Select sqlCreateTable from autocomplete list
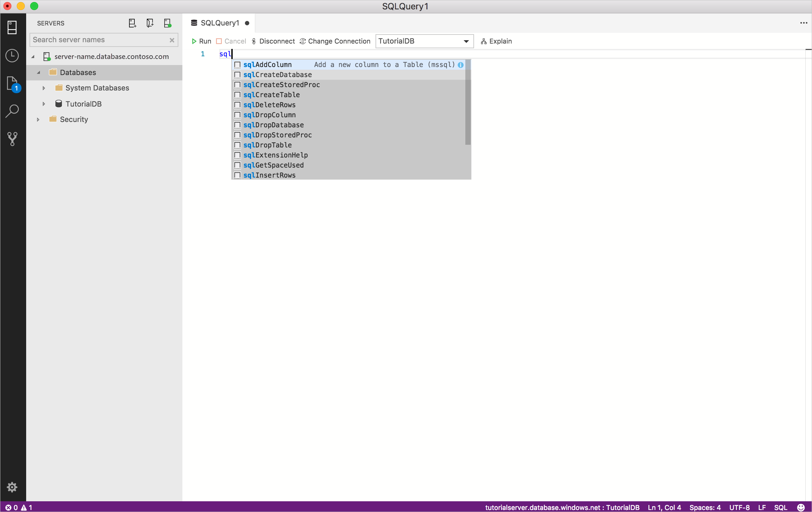The width and height of the screenshot is (812, 512). [272, 94]
